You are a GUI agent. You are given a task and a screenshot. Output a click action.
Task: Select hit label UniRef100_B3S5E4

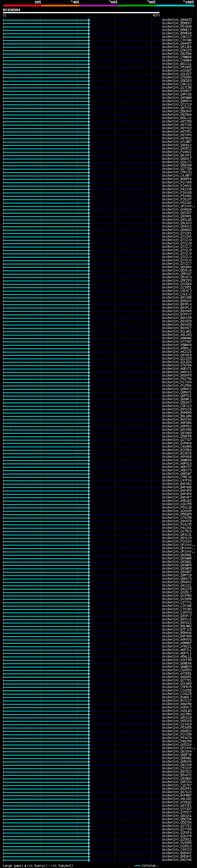pyautogui.click(x=177, y=450)
